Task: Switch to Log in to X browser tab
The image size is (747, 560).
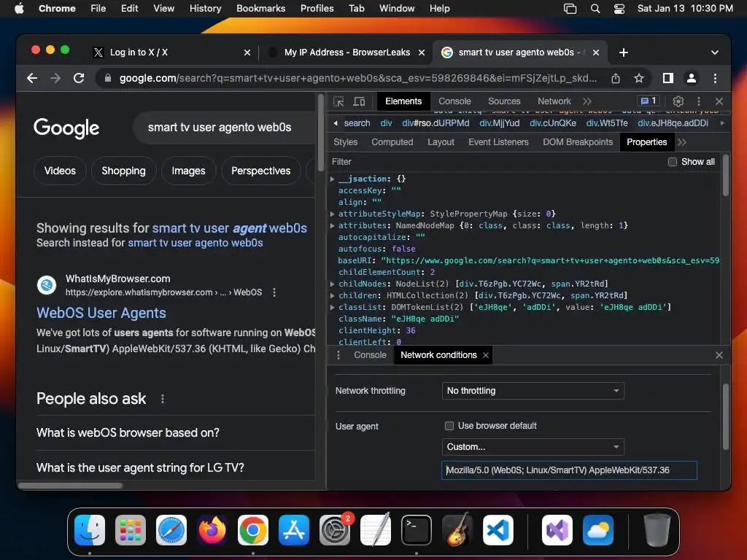Action: [171, 52]
